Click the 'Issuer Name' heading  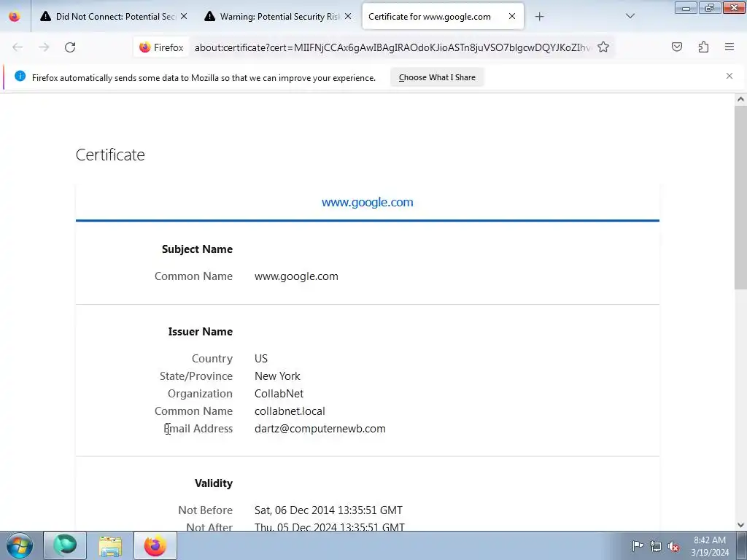201,332
